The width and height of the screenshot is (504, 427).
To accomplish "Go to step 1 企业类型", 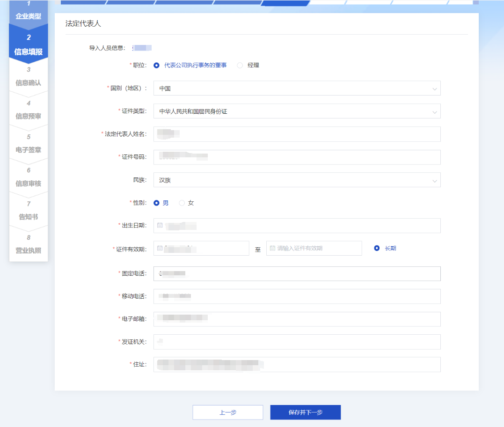I will [x=29, y=11].
